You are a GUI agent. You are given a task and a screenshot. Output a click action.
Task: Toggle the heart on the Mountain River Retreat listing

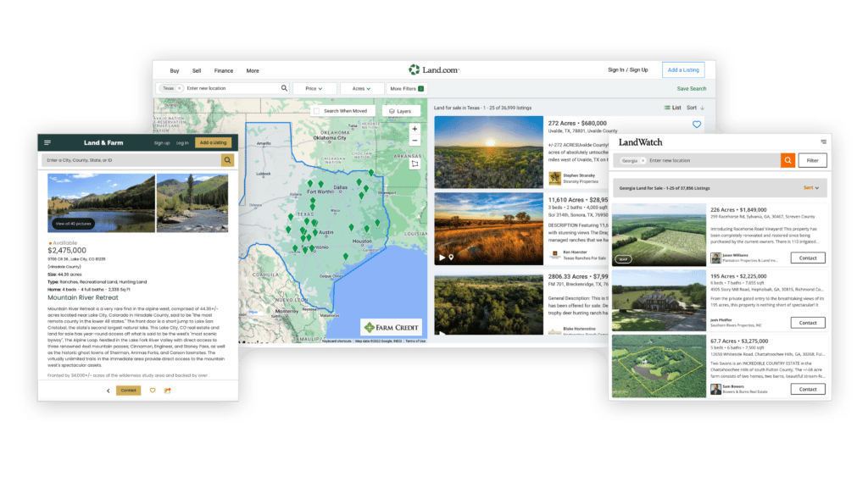click(151, 390)
